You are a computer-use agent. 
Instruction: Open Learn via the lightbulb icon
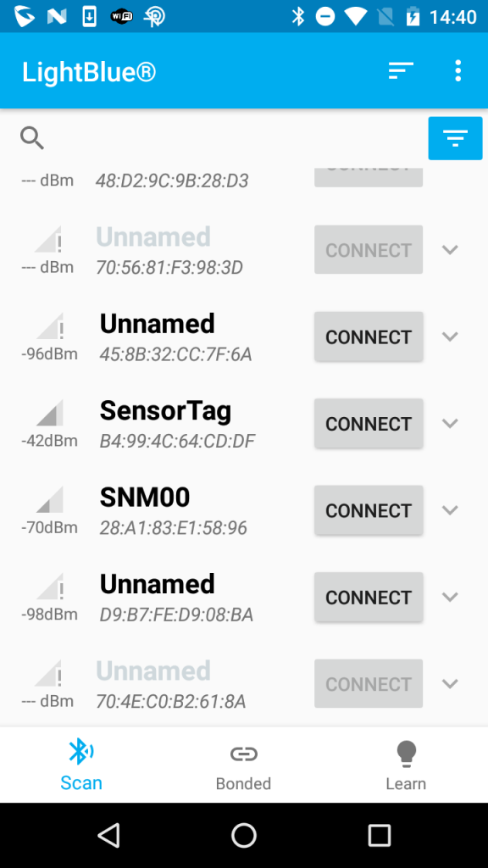[406, 752]
